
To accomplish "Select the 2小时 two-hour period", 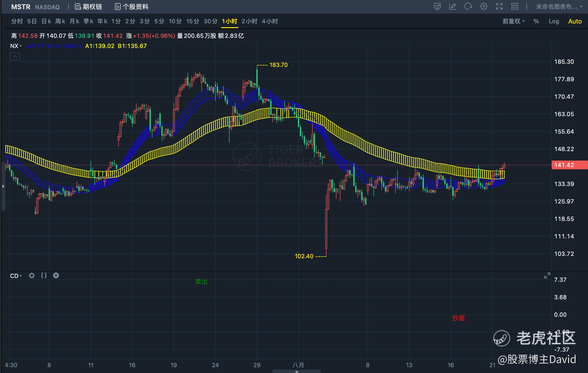I will tap(249, 21).
